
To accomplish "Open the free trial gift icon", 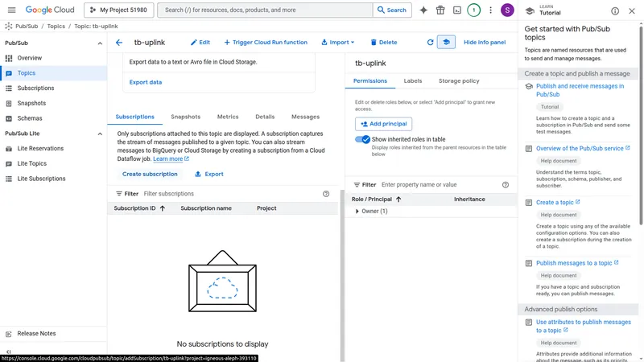I will pyautogui.click(x=440, y=10).
